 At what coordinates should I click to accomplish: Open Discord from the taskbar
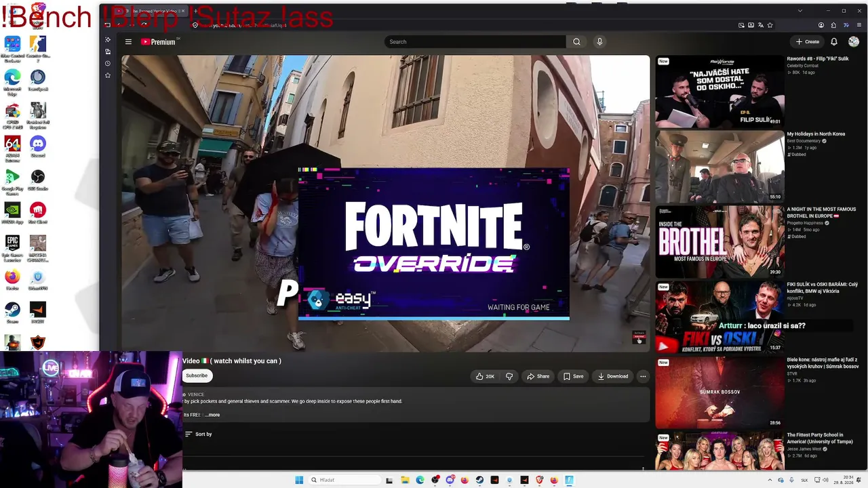point(450,480)
